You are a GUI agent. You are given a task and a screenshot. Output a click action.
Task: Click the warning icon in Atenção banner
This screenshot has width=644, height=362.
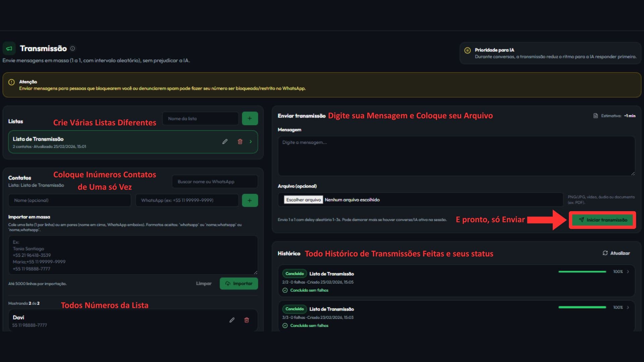[11, 81]
